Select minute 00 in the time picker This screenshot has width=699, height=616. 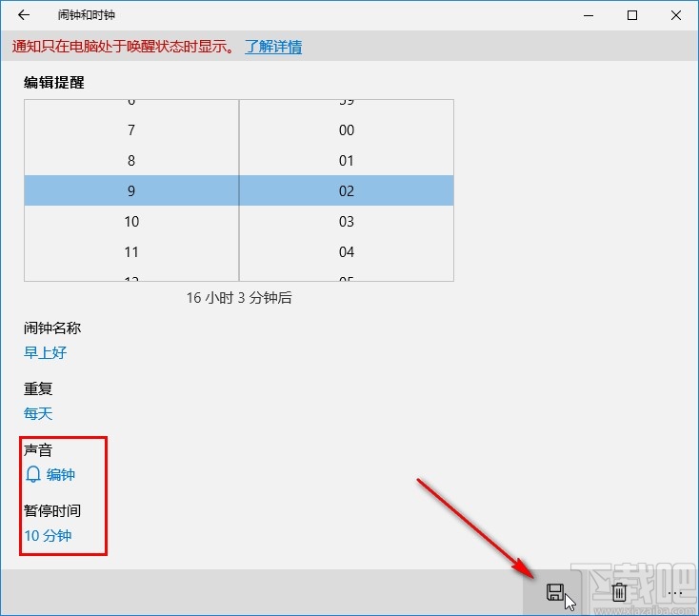[347, 130]
